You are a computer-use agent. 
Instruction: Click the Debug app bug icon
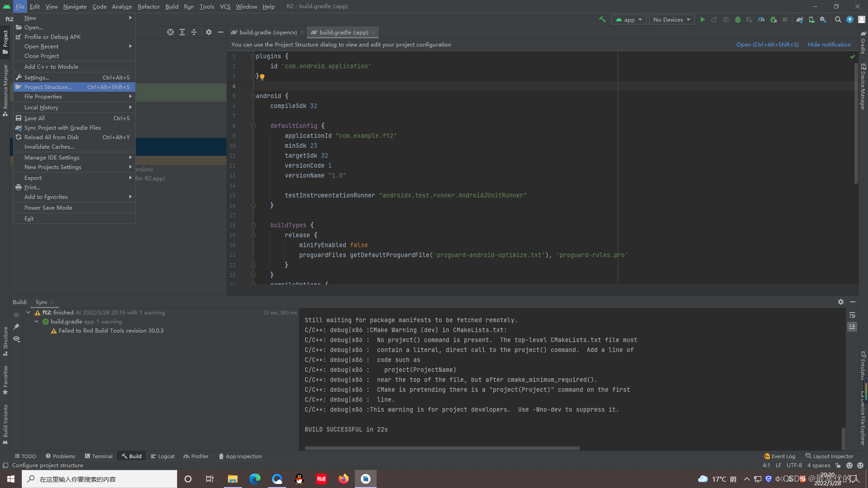coord(738,19)
